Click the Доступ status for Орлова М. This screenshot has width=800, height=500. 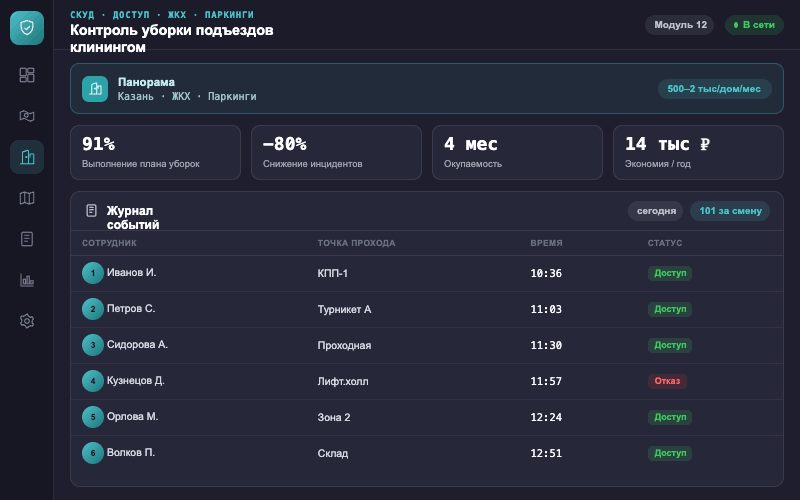tap(670, 417)
